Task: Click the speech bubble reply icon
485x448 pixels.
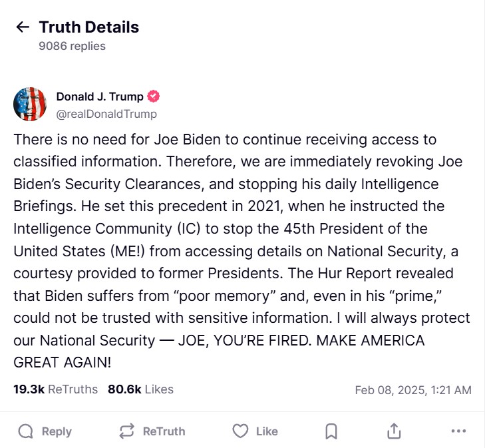Action: point(25,431)
